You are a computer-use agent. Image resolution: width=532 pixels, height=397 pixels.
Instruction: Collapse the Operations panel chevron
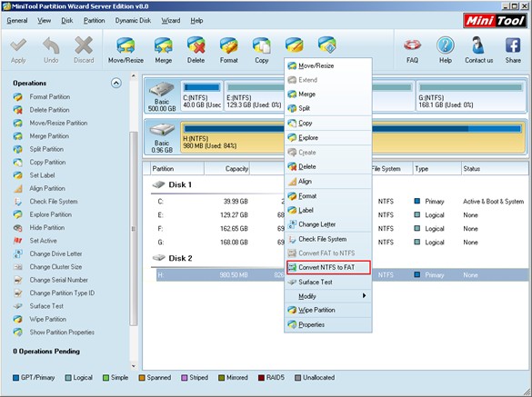pyautogui.click(x=116, y=83)
